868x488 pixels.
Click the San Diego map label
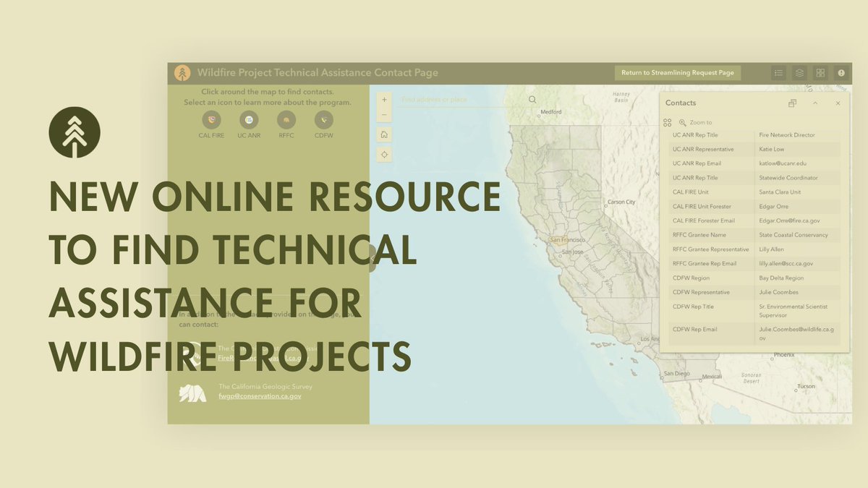677,373
